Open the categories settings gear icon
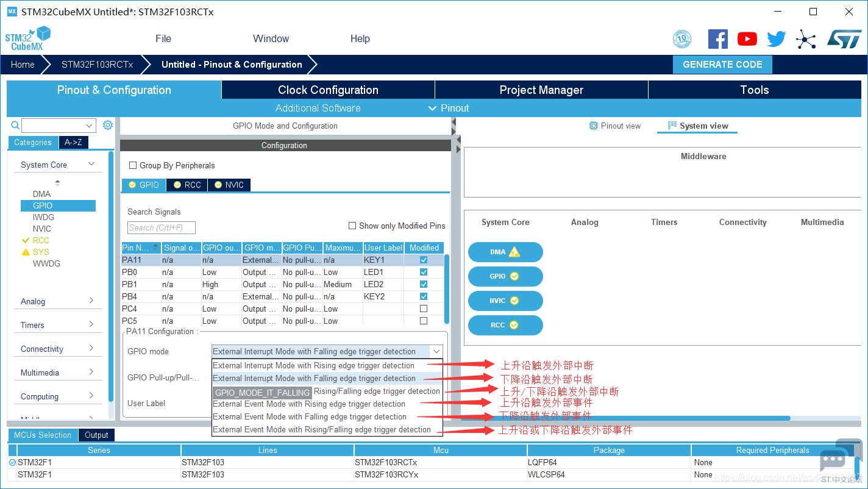This screenshot has height=489, width=868. [108, 125]
